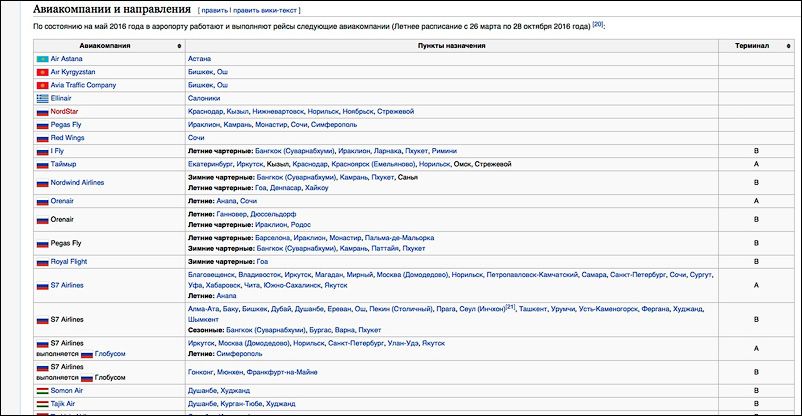Viewport: 802px width, 416px height.
Task: Click the flag beside Pegas Fly in Барселона row
Action: pos(42,244)
